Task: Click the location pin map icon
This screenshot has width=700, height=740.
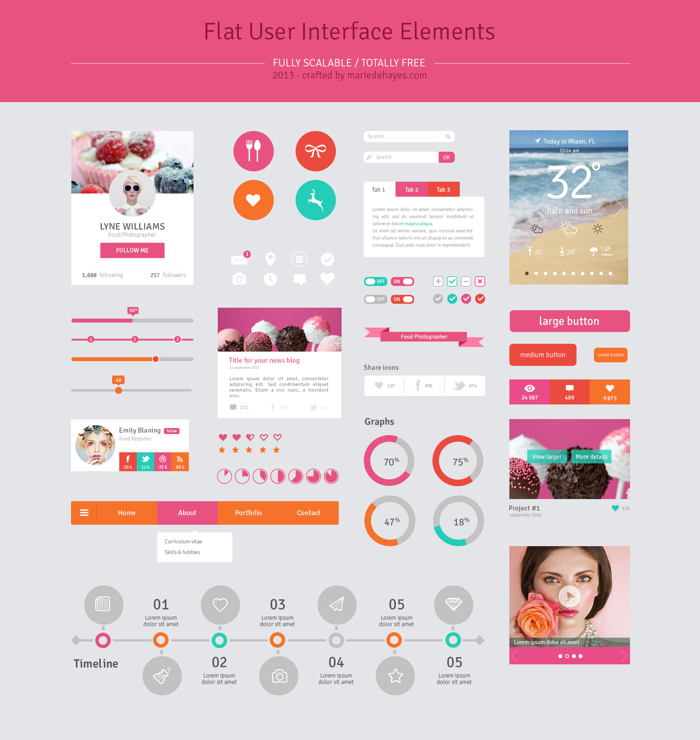Action: tap(270, 259)
